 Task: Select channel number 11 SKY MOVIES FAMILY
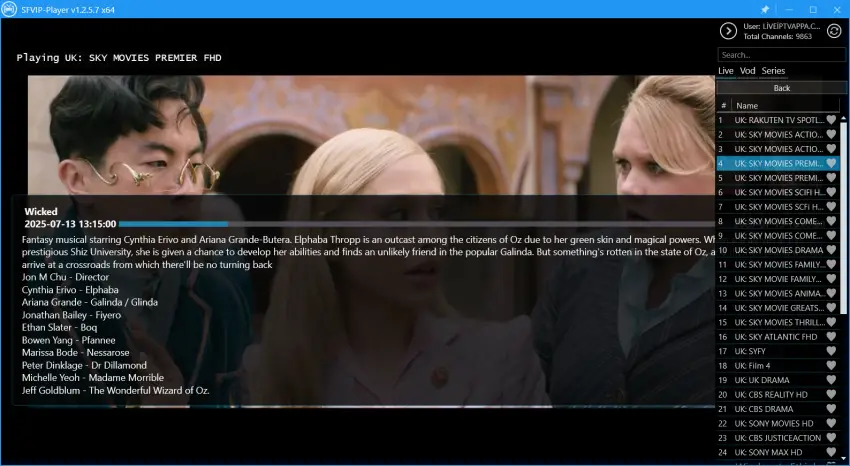coord(778,264)
